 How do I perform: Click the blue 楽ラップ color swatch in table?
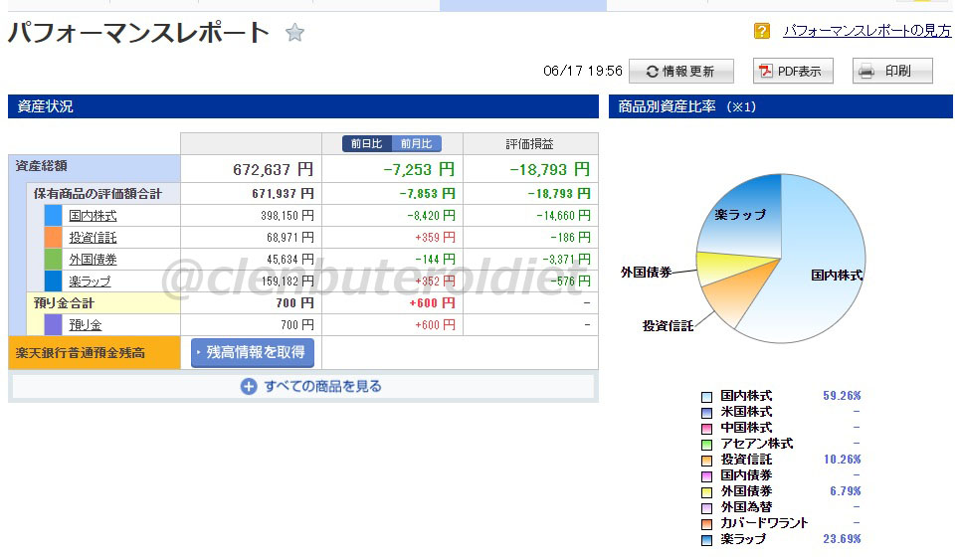pyautogui.click(x=53, y=281)
